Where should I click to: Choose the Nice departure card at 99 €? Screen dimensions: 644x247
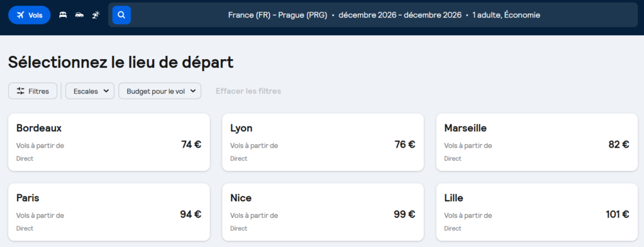click(323, 212)
